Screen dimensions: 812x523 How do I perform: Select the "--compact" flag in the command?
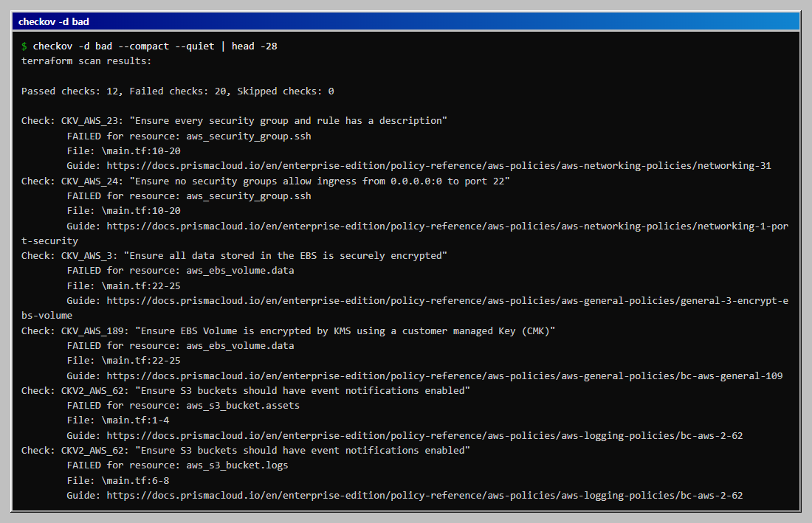click(143, 46)
